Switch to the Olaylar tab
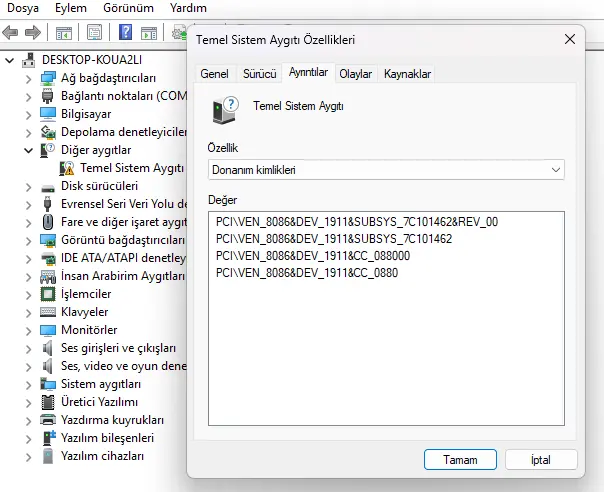This screenshot has height=492, width=604. click(355, 74)
